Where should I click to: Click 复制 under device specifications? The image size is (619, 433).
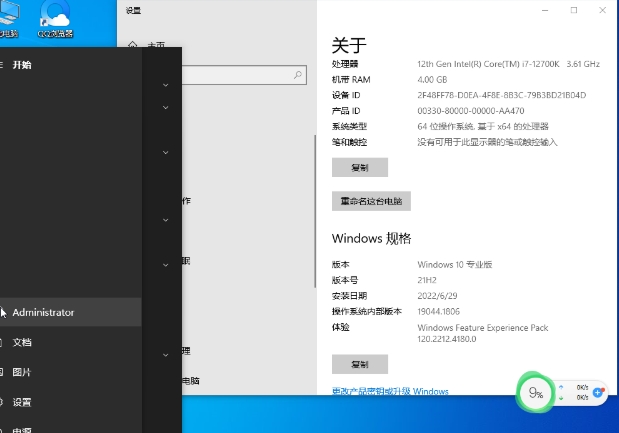click(359, 167)
